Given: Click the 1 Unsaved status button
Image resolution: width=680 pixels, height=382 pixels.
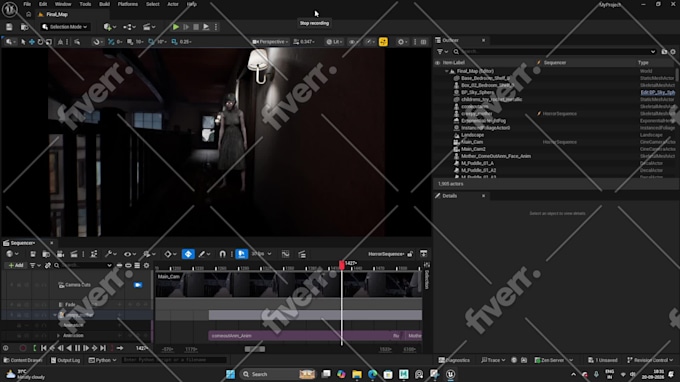Looking at the screenshot, I should 602,360.
